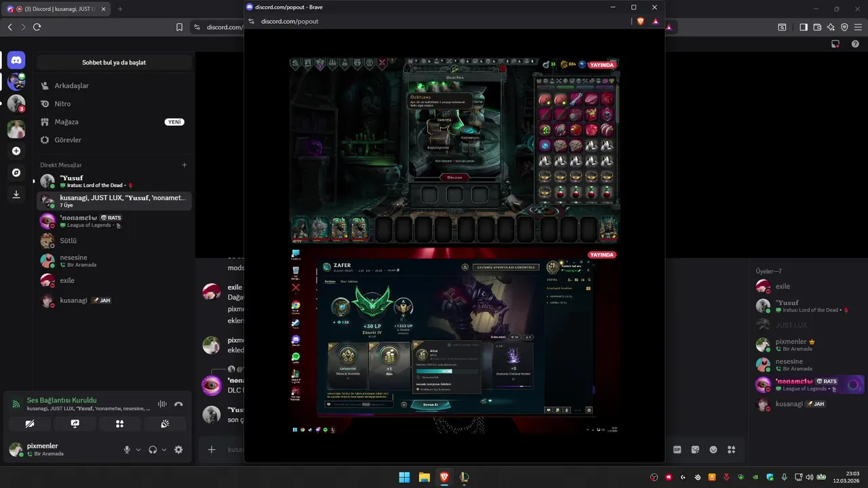This screenshot has height=488, width=868.
Task: Open message attachment plus button
Action: 212,449
